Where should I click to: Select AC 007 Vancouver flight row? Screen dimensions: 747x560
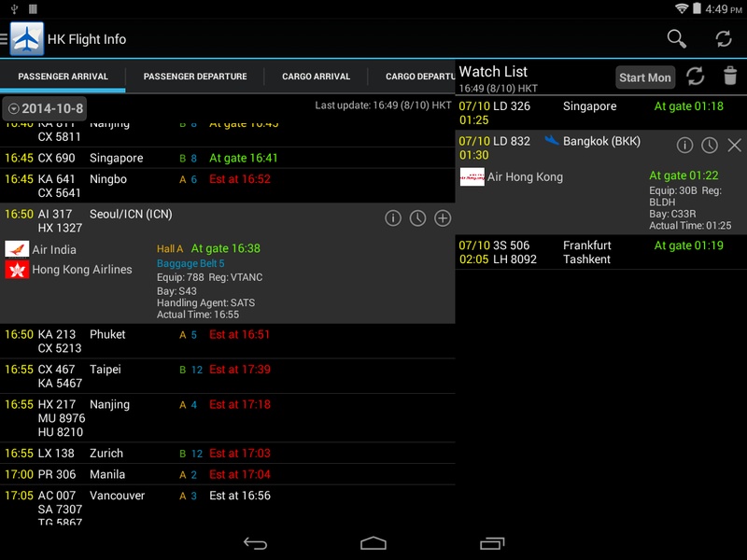(x=227, y=506)
